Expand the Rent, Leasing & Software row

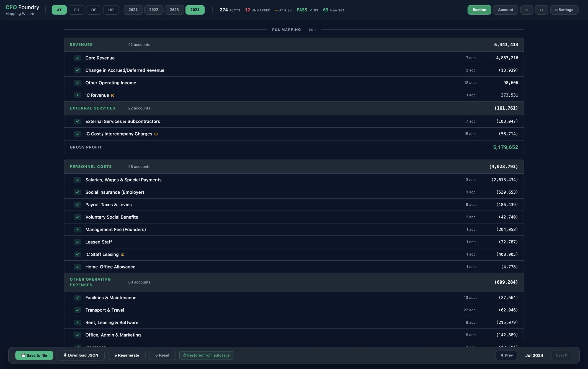[x=294, y=323]
